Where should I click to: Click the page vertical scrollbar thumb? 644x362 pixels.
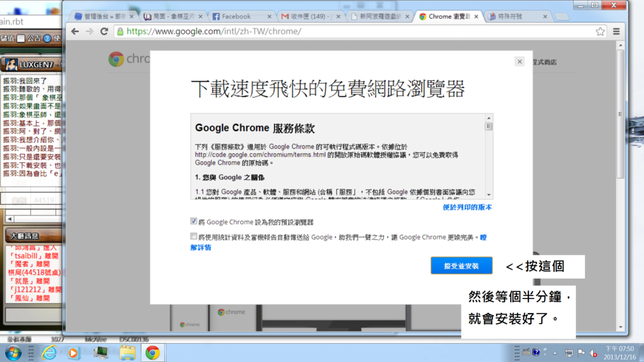pos(621,114)
